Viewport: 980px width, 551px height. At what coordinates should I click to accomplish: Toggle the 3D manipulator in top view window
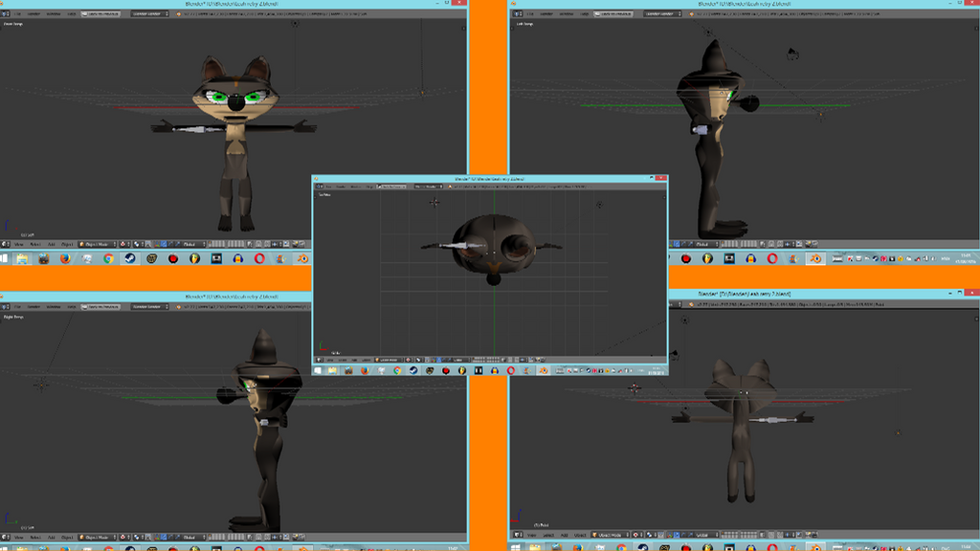[432, 360]
